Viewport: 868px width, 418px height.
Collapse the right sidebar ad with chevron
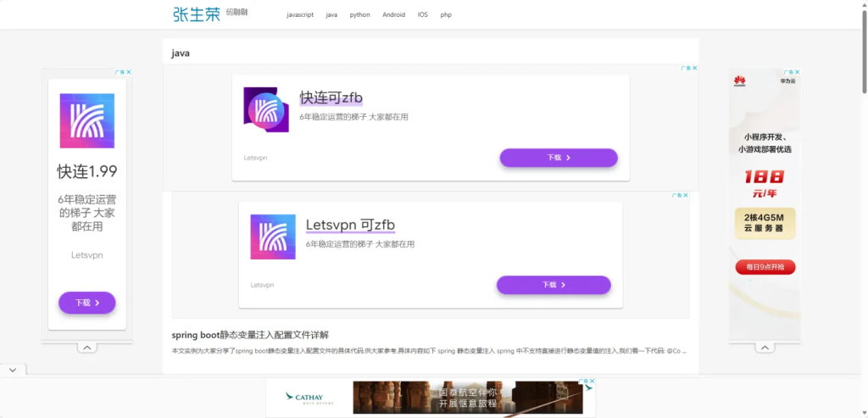click(x=765, y=348)
